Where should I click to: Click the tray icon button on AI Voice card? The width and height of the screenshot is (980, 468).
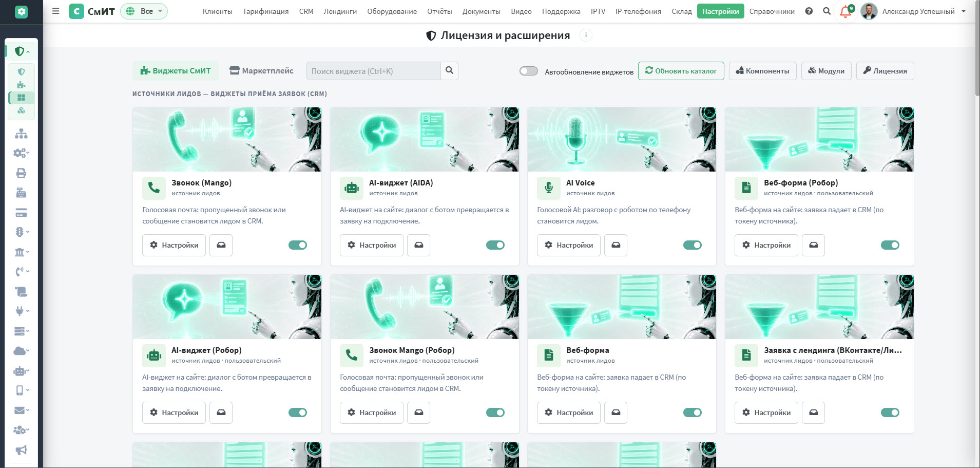[616, 245]
